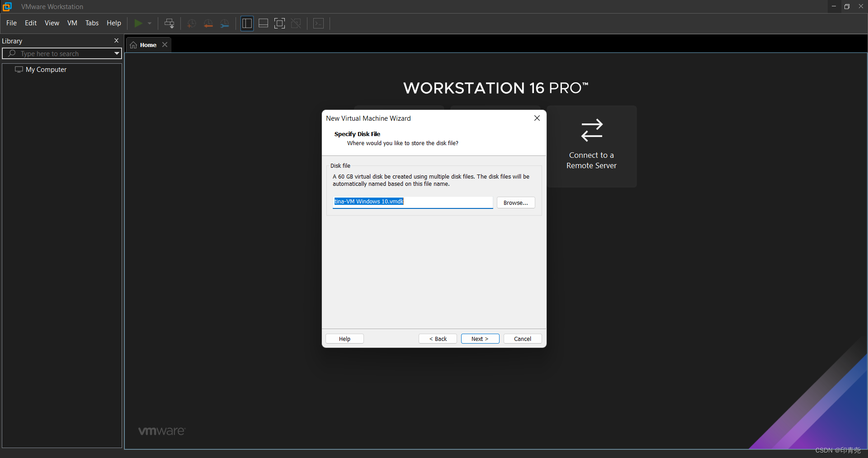Close the New Virtual Machine Wizard dialog
The width and height of the screenshot is (868, 458).
[x=537, y=118]
